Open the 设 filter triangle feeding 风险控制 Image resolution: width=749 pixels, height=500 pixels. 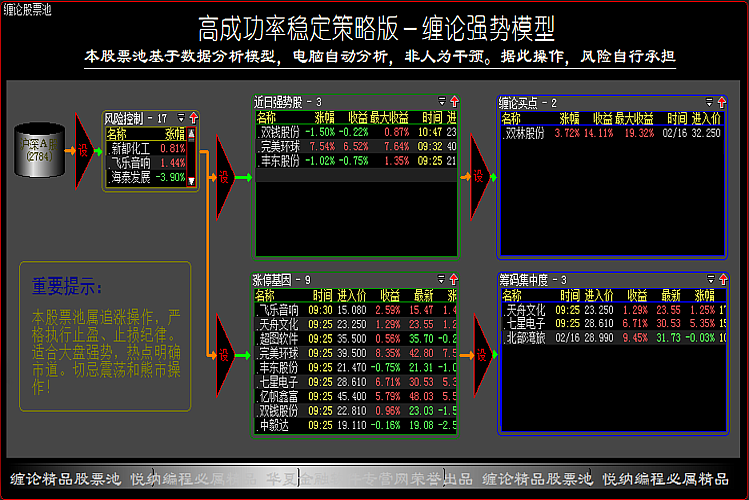pyautogui.click(x=84, y=150)
